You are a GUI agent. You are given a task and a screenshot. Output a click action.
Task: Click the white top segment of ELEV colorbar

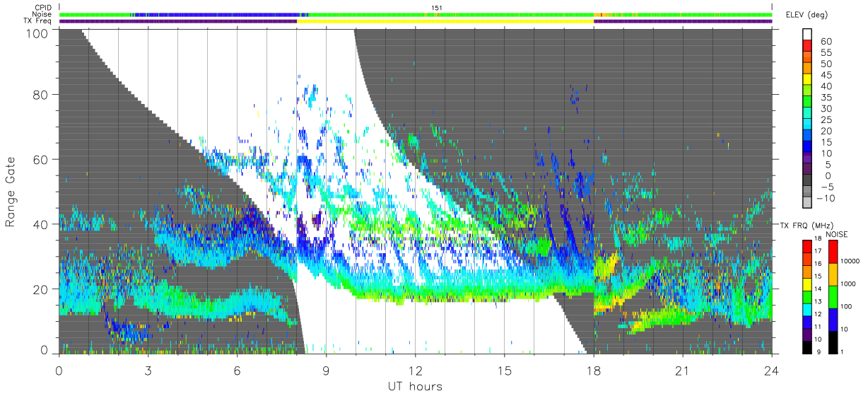coord(807,35)
